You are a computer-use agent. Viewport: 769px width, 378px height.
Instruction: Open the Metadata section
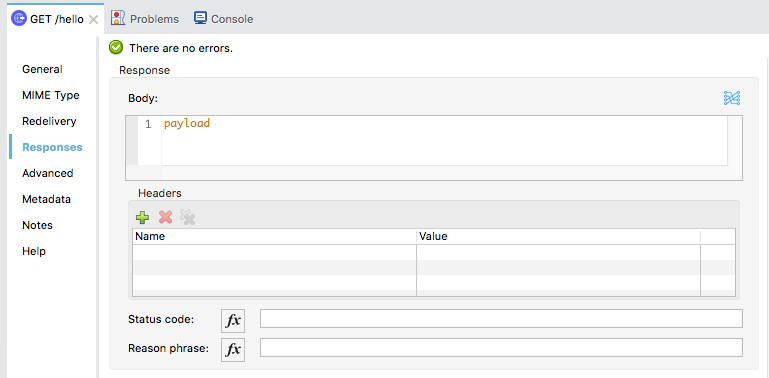(x=46, y=199)
